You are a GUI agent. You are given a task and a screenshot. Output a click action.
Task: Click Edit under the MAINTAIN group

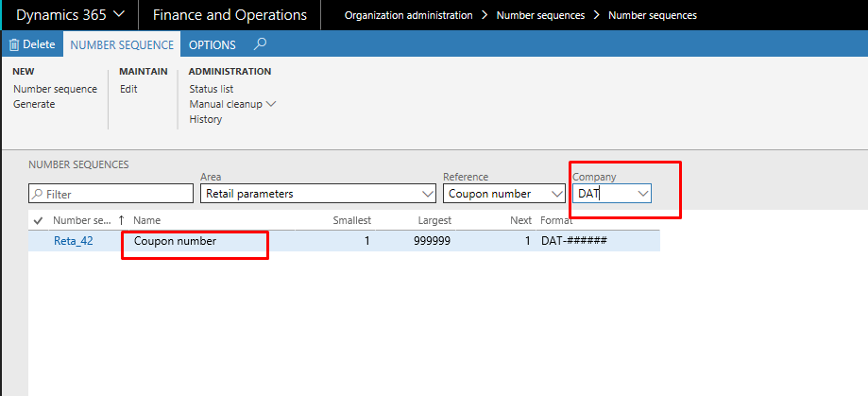(128, 89)
